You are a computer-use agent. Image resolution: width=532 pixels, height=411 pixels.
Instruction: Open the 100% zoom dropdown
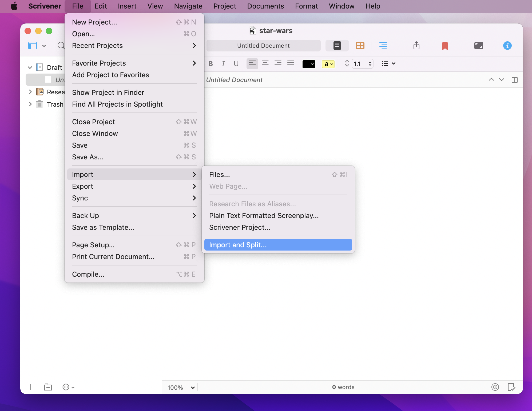click(181, 388)
